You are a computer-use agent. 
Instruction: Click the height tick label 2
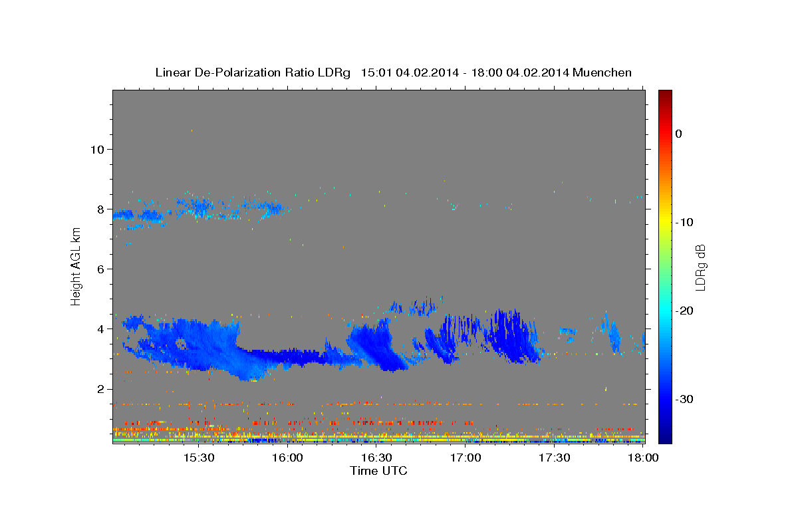pos(99,388)
